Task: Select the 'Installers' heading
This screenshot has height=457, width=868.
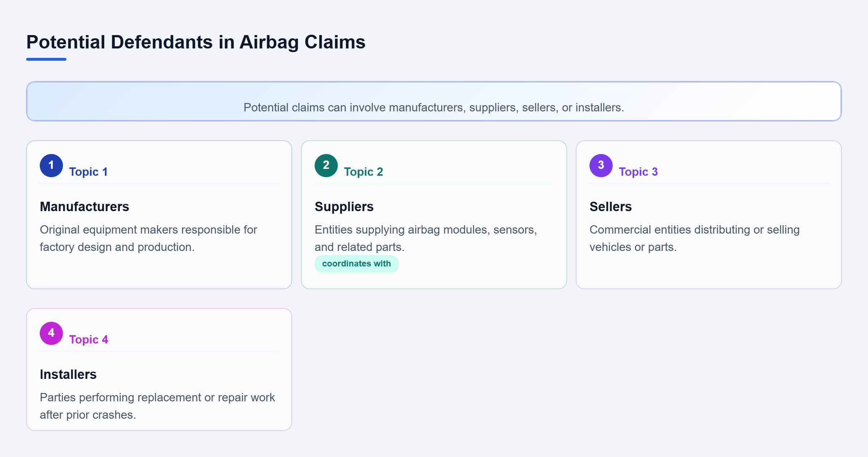Action: pyautogui.click(x=68, y=375)
